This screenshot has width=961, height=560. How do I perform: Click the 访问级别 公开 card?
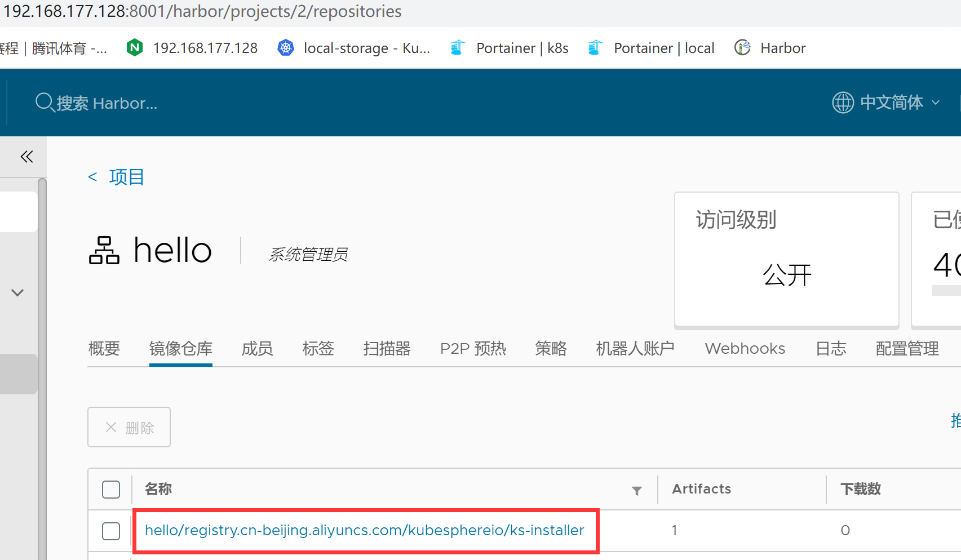787,260
